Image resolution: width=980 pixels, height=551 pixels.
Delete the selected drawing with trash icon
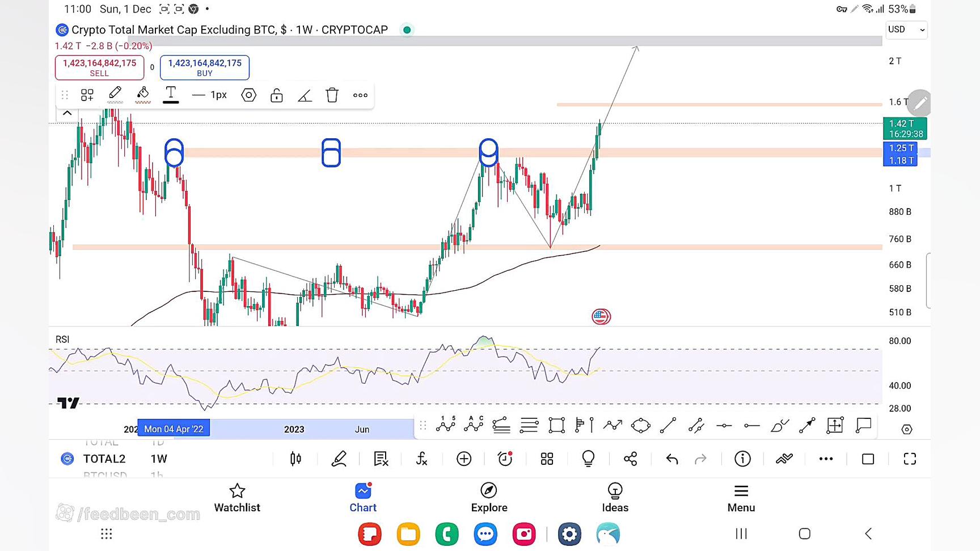click(x=332, y=95)
